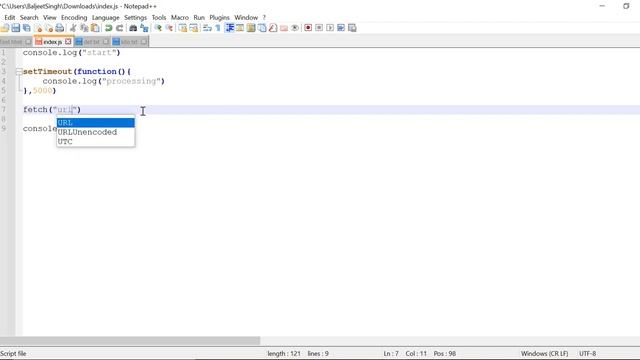The height and width of the screenshot is (360, 640).
Task: Click the UTF-8 encoding status bar entry
Action: click(587, 353)
